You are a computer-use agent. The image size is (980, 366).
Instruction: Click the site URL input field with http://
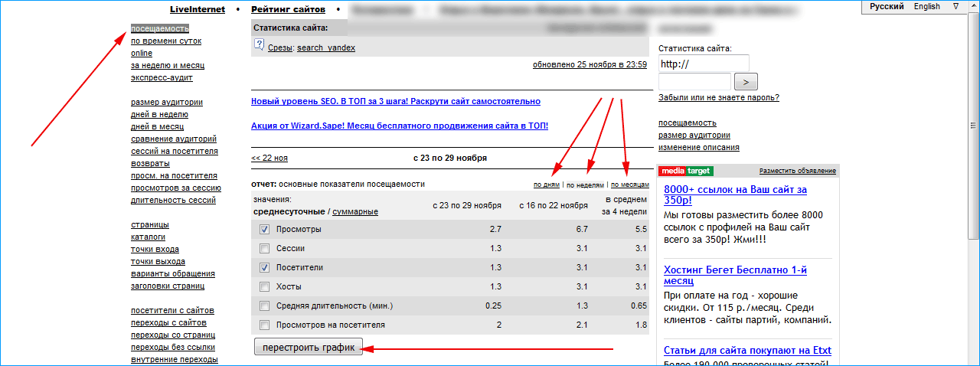pos(703,64)
